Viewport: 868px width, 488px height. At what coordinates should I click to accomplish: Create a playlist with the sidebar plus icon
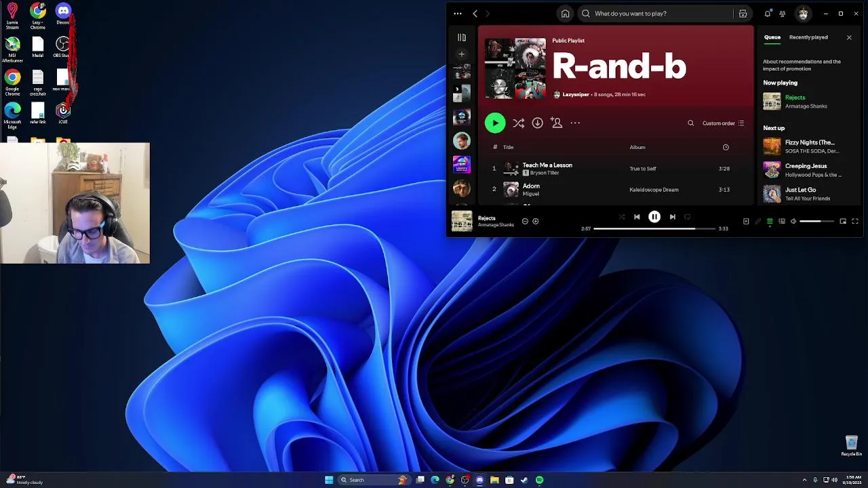click(x=462, y=54)
